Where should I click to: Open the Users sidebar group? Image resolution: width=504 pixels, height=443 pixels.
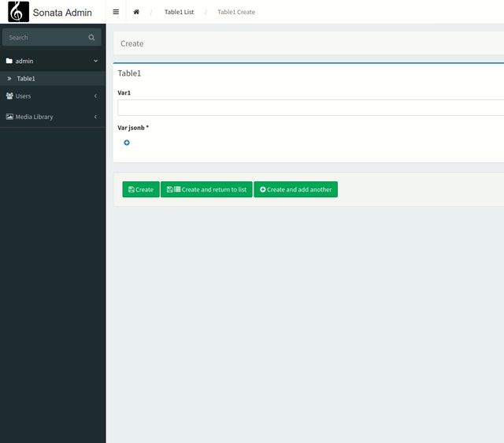point(53,96)
